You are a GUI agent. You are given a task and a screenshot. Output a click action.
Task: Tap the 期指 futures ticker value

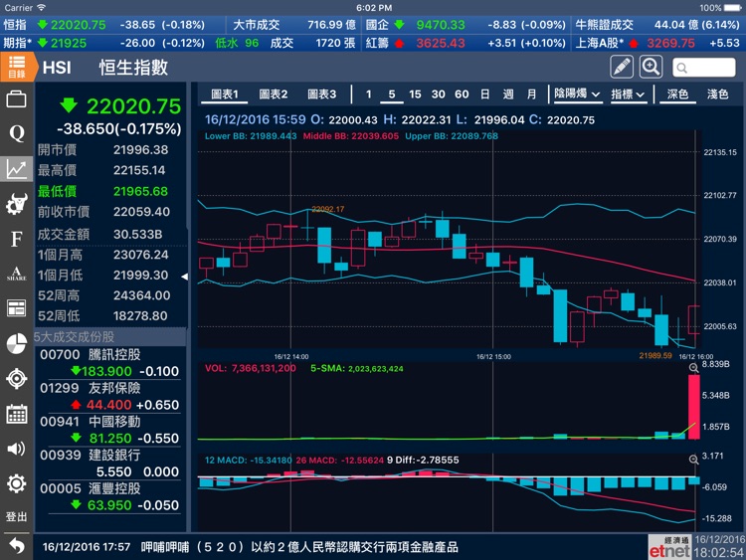click(69, 43)
